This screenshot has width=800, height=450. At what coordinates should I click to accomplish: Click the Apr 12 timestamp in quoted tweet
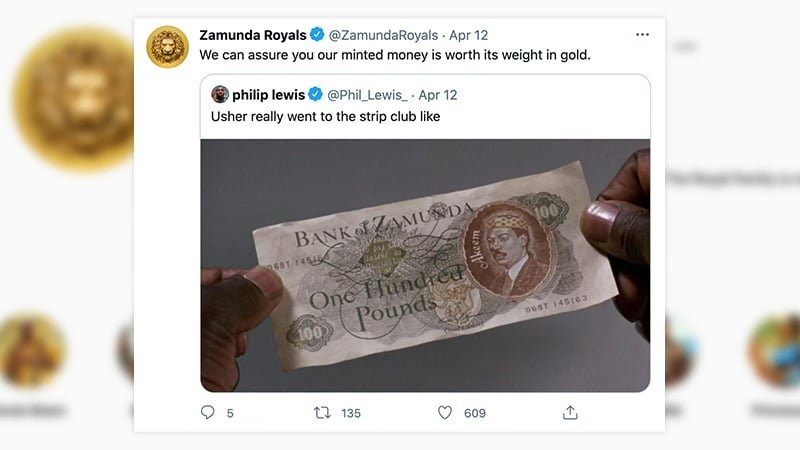(x=438, y=95)
